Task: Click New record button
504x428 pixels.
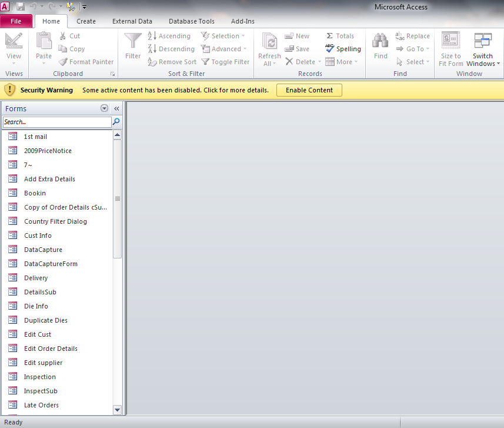Action: click(x=297, y=36)
